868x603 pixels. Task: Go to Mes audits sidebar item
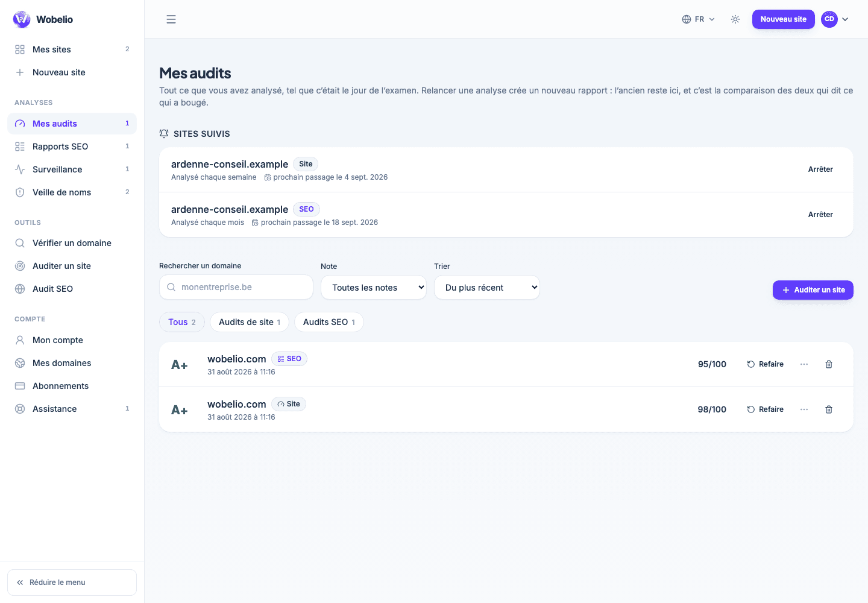(72, 124)
